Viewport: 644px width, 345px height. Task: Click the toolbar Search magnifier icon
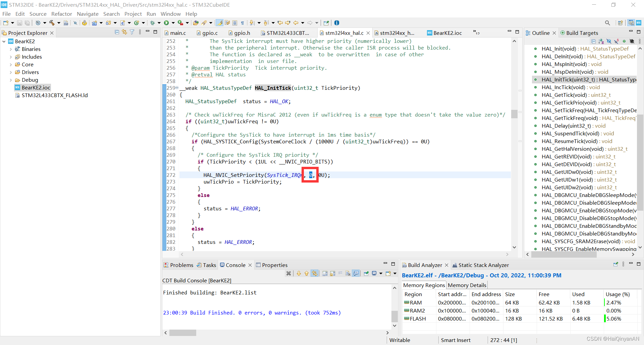[607, 23]
